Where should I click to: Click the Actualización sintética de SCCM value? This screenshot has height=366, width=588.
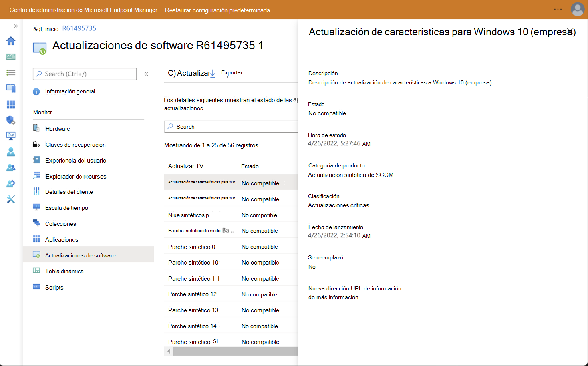[351, 175]
